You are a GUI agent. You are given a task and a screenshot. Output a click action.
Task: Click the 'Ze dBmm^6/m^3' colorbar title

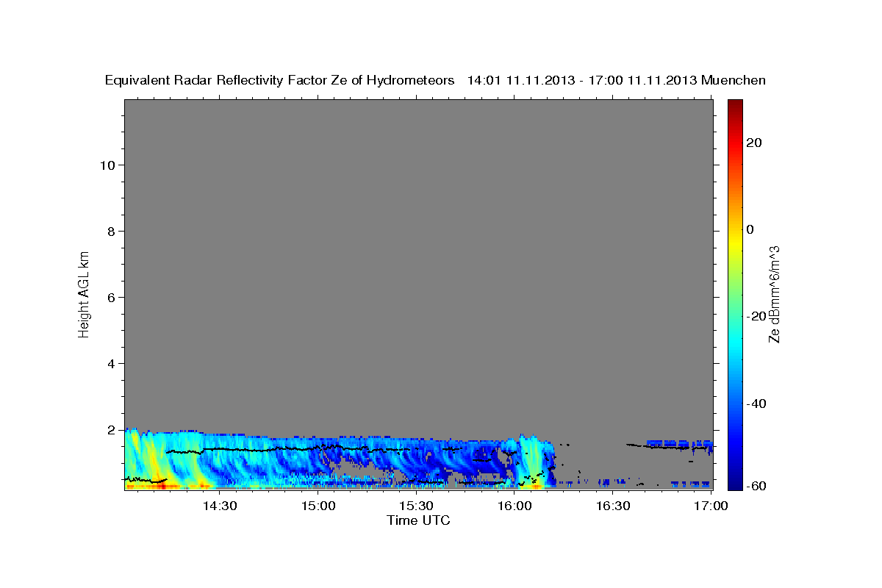775,294
